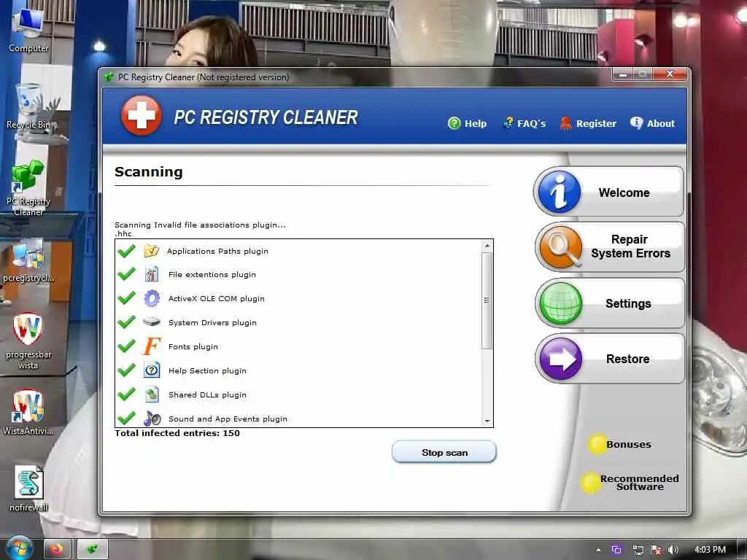Viewport: 747px width, 560px height.
Task: Click the Sound and App Events music icon
Action: coord(152,418)
